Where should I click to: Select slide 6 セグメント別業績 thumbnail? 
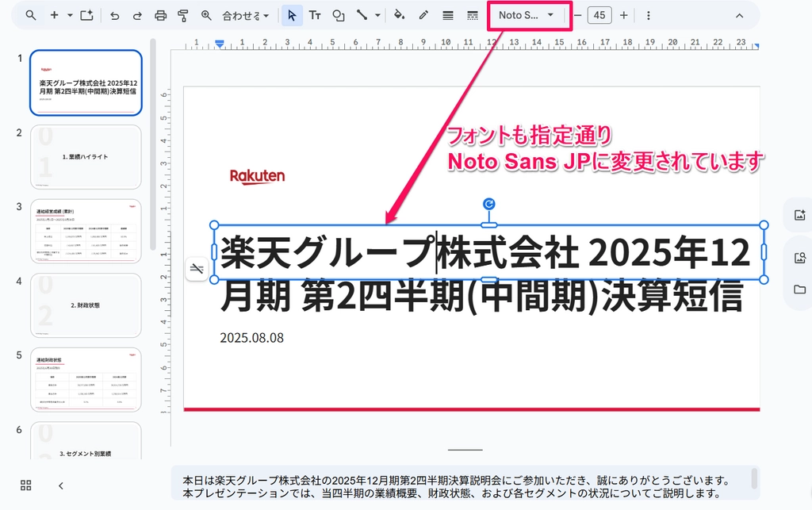[86, 441]
